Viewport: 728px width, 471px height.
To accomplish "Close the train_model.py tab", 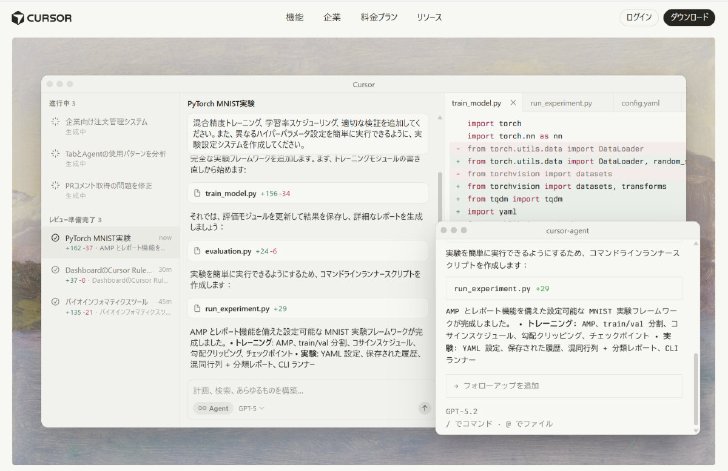I will [513, 103].
